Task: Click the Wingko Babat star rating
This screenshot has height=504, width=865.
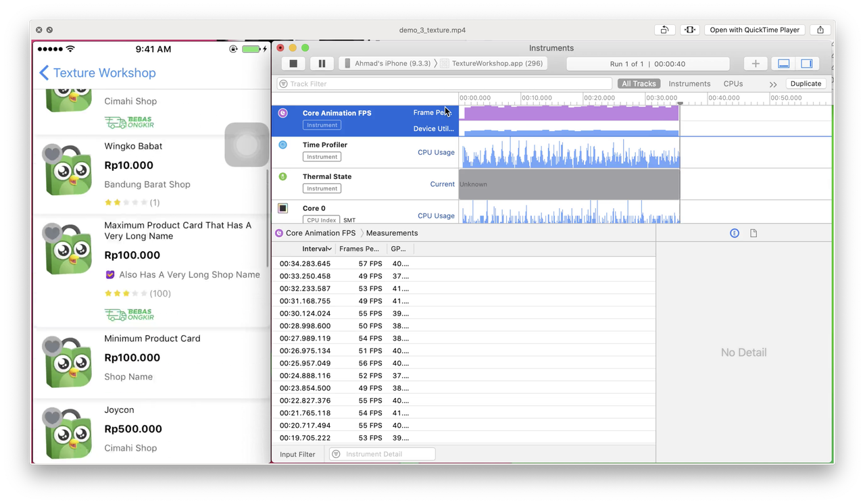Action: tap(125, 202)
